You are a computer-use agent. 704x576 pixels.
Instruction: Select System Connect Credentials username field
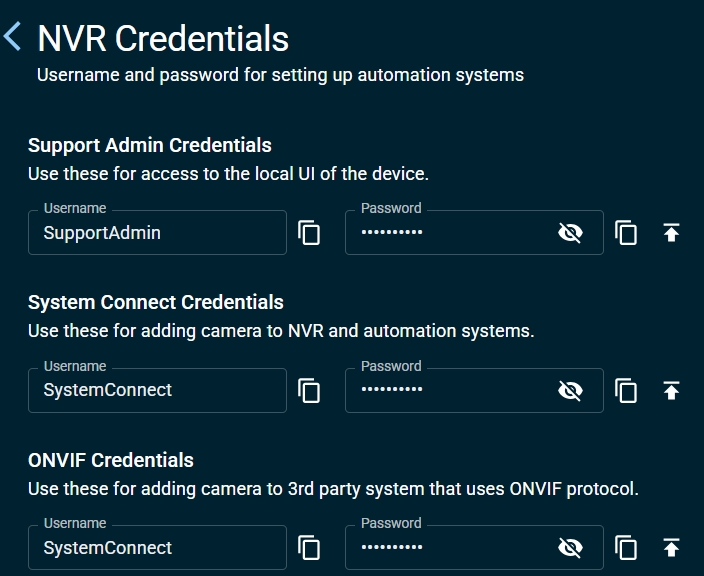(157, 390)
